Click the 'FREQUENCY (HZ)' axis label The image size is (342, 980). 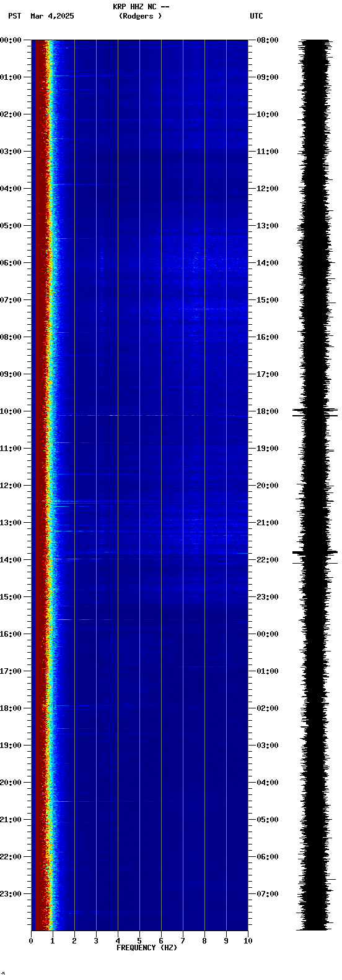[147, 948]
